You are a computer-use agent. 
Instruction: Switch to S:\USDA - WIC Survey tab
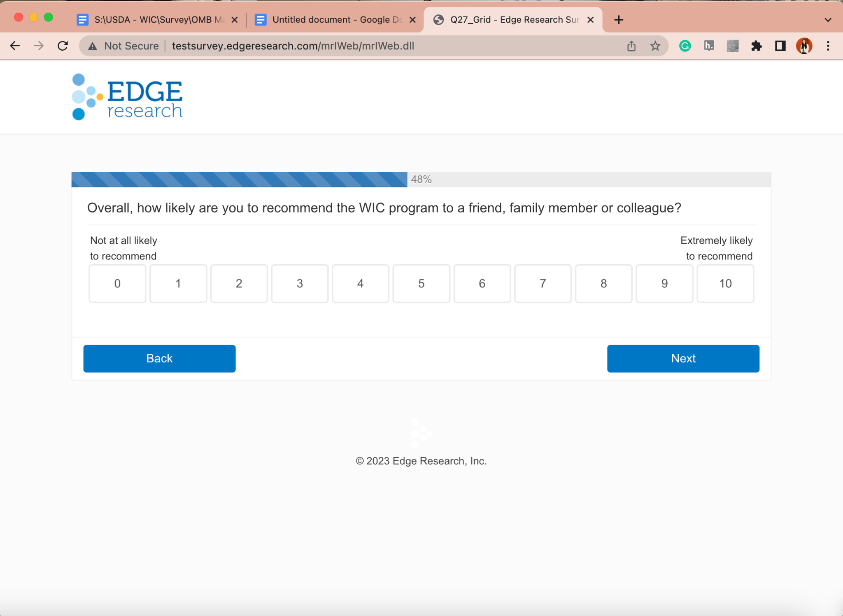pos(156,20)
